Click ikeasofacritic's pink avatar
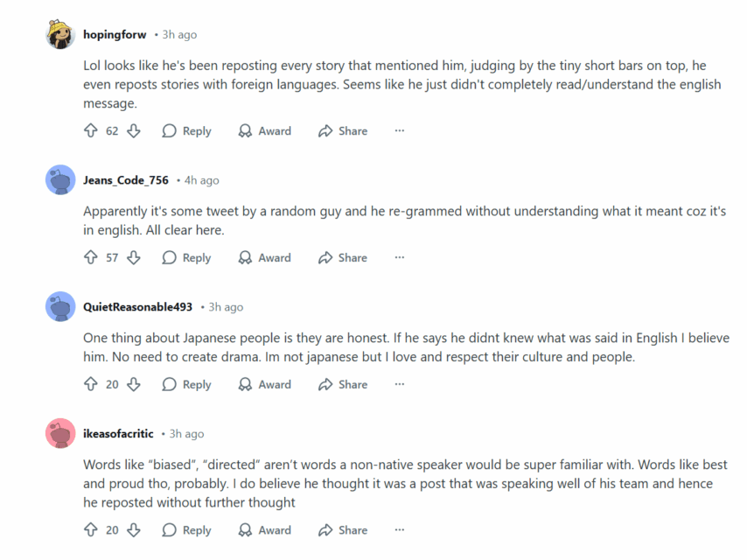The image size is (747, 560). tap(60, 434)
